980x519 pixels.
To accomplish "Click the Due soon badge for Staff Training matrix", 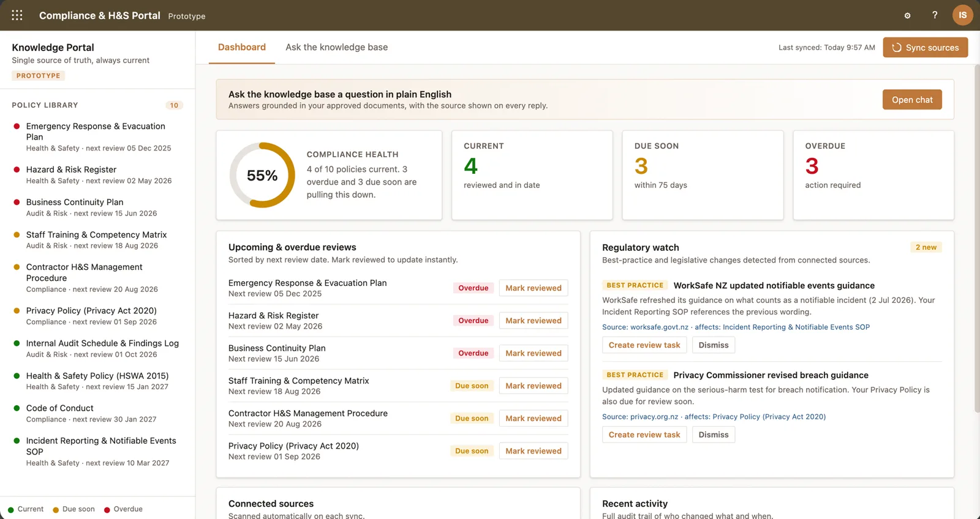I will pyautogui.click(x=472, y=386).
